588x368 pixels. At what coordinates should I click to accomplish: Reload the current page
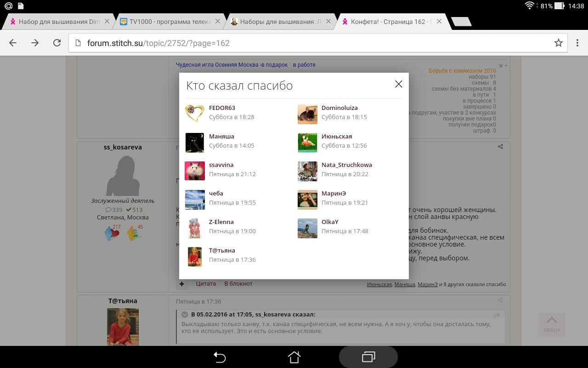tap(57, 43)
